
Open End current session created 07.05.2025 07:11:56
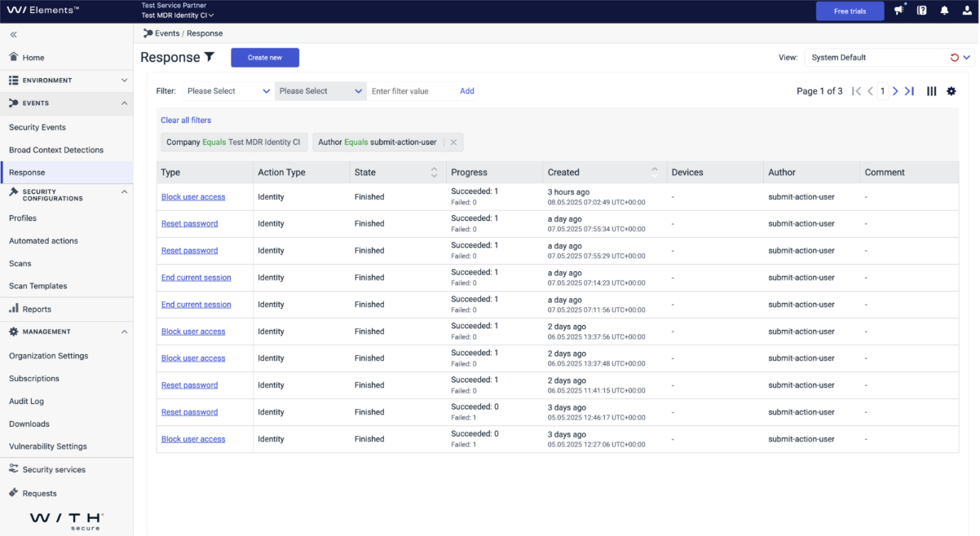pos(196,305)
